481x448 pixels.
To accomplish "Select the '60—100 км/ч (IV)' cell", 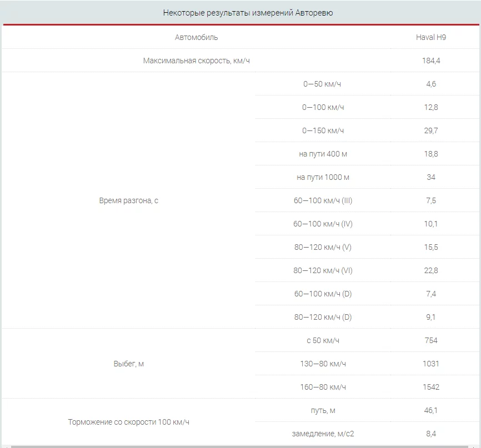I will (x=323, y=224).
